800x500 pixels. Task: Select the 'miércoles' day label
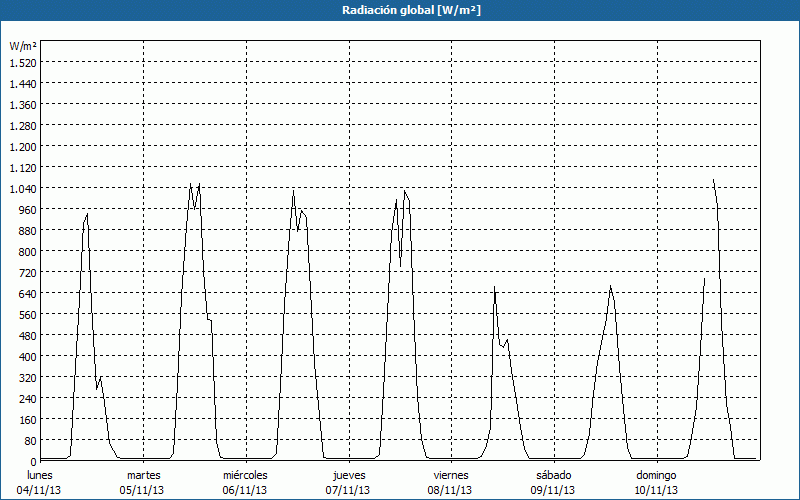point(245,475)
